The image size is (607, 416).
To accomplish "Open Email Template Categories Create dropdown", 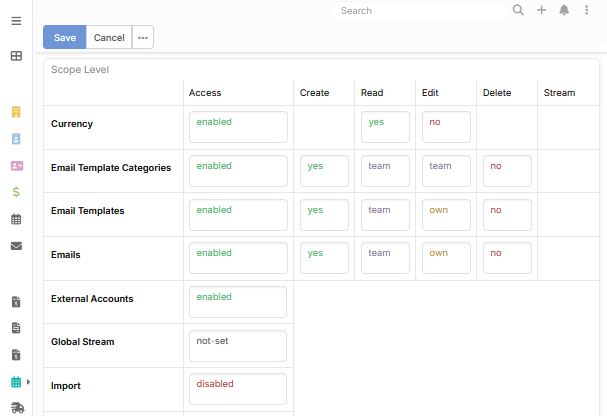I will (324, 171).
